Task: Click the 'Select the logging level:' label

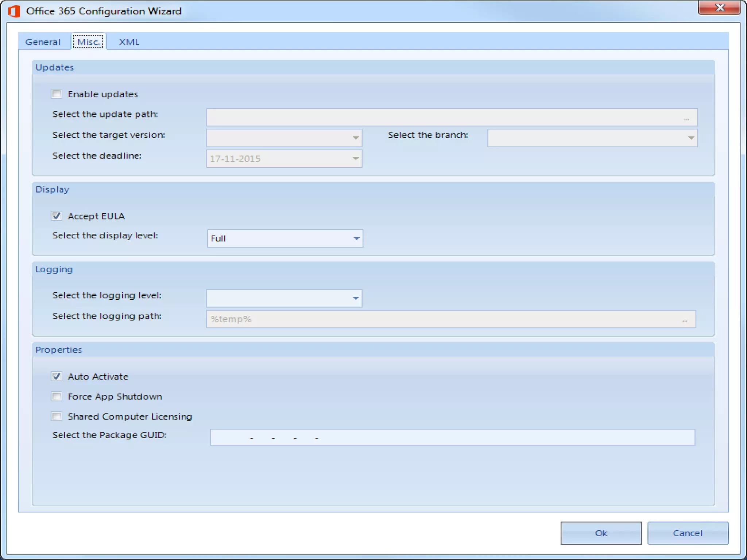Action: pyautogui.click(x=107, y=295)
